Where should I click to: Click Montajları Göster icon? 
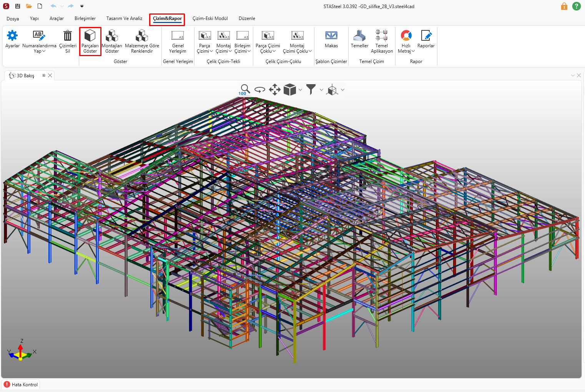112,36
